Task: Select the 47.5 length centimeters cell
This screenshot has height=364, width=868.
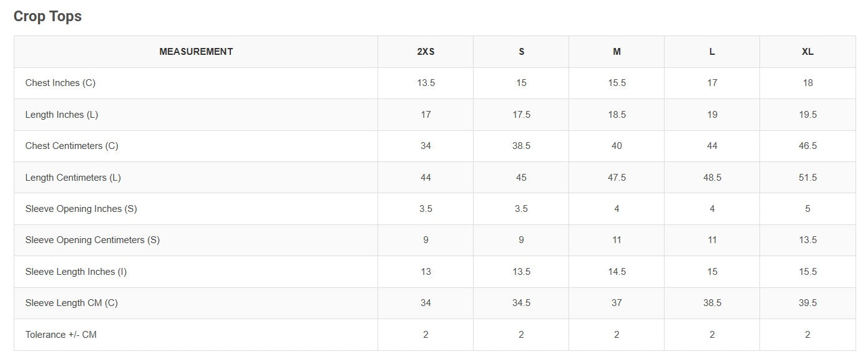Action: pos(617,178)
